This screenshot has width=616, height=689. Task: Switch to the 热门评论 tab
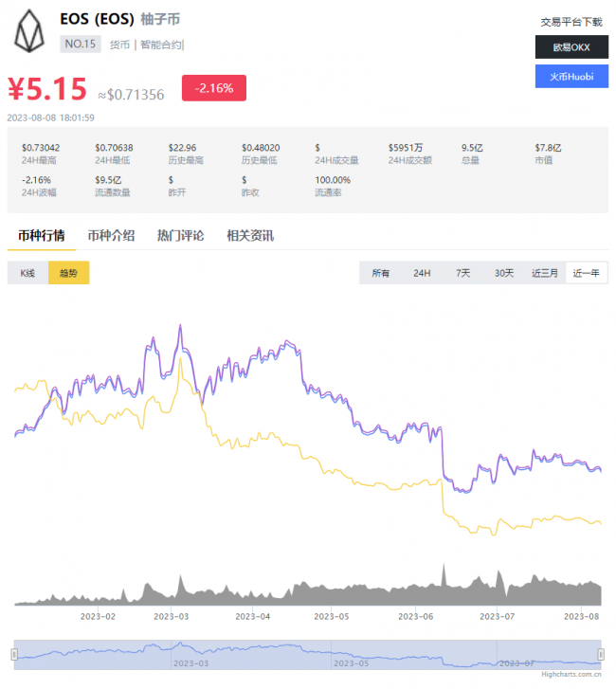(x=180, y=235)
